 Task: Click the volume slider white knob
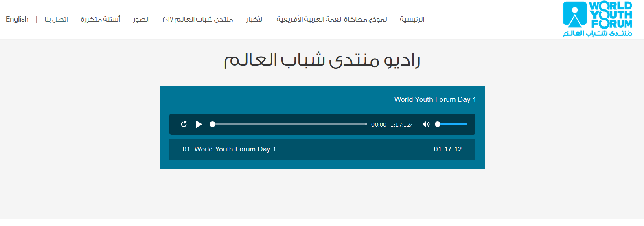438,124
